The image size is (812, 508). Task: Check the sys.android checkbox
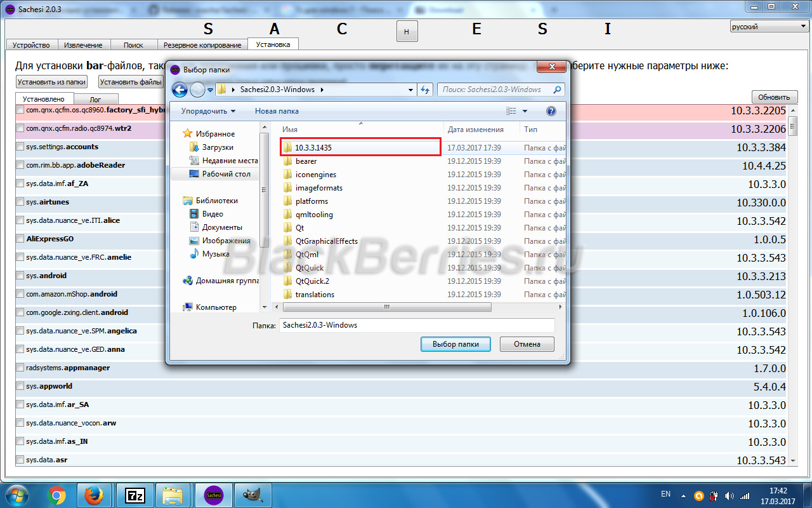click(x=20, y=276)
